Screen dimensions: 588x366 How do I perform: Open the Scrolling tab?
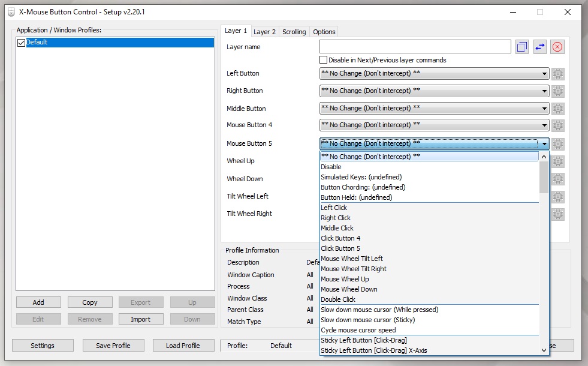tap(294, 32)
